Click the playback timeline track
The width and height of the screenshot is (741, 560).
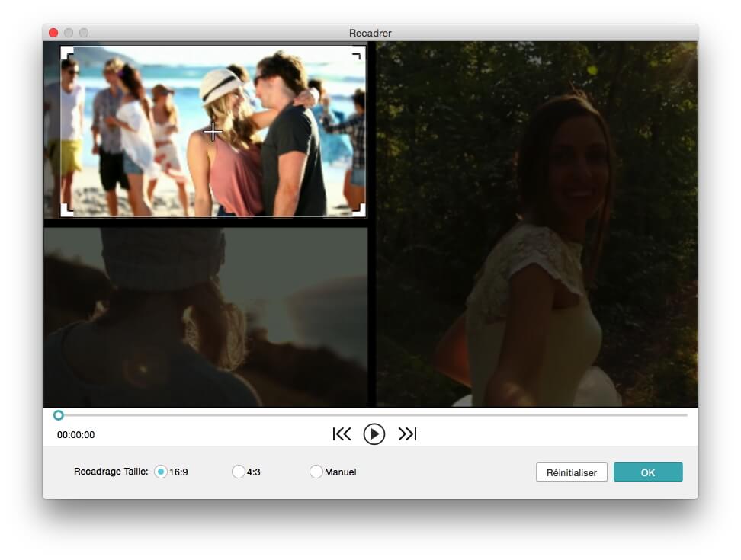[x=372, y=415]
